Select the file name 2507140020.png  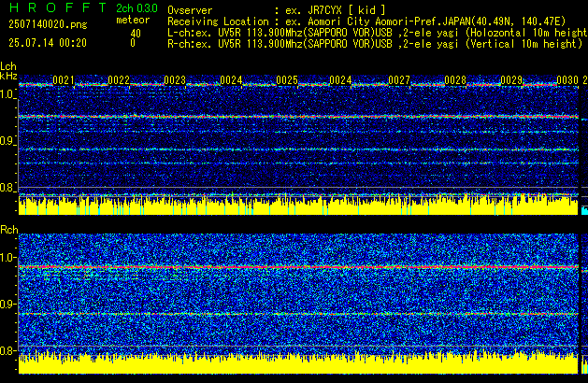(x=48, y=24)
